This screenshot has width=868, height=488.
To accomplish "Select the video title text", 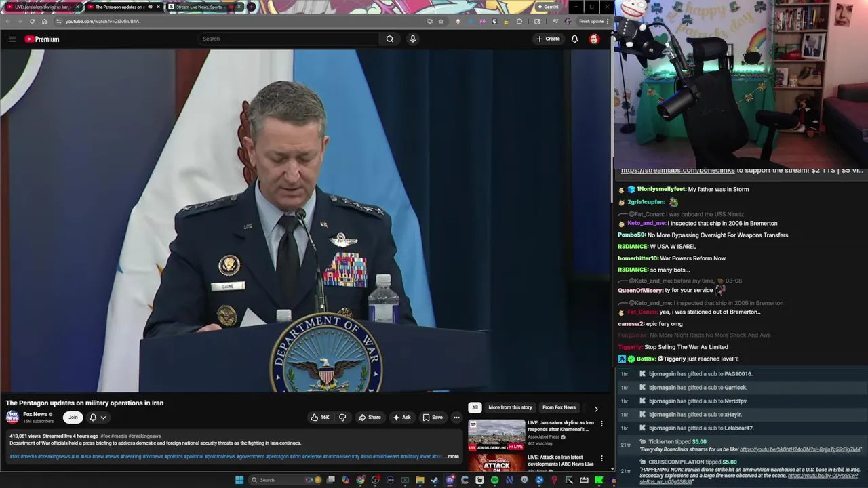I will (85, 403).
